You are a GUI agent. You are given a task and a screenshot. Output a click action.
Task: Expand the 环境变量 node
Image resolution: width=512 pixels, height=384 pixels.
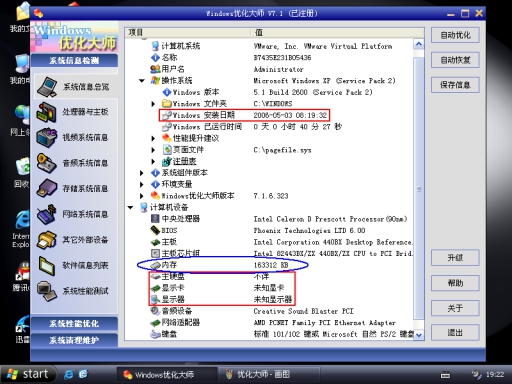tap(142, 184)
